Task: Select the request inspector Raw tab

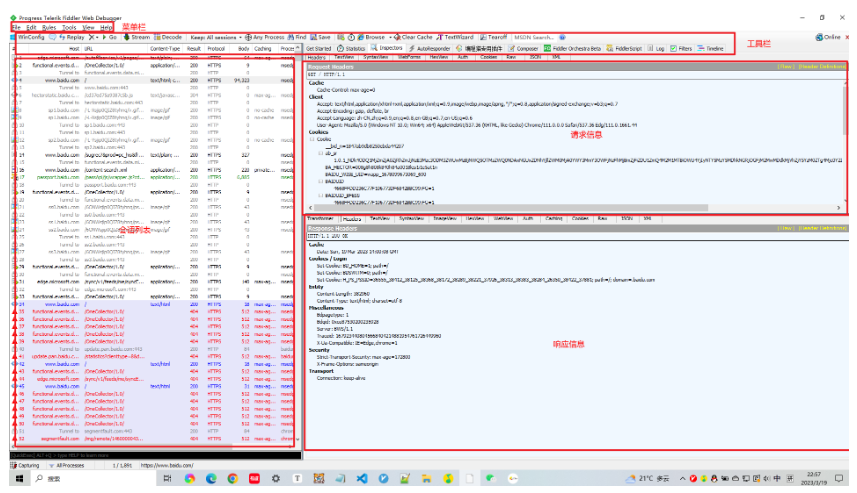Action: (511, 57)
